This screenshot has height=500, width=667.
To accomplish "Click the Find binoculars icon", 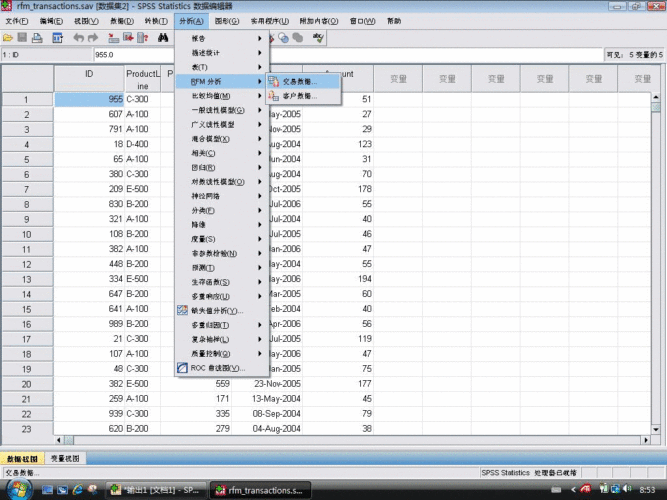I will coord(163,38).
